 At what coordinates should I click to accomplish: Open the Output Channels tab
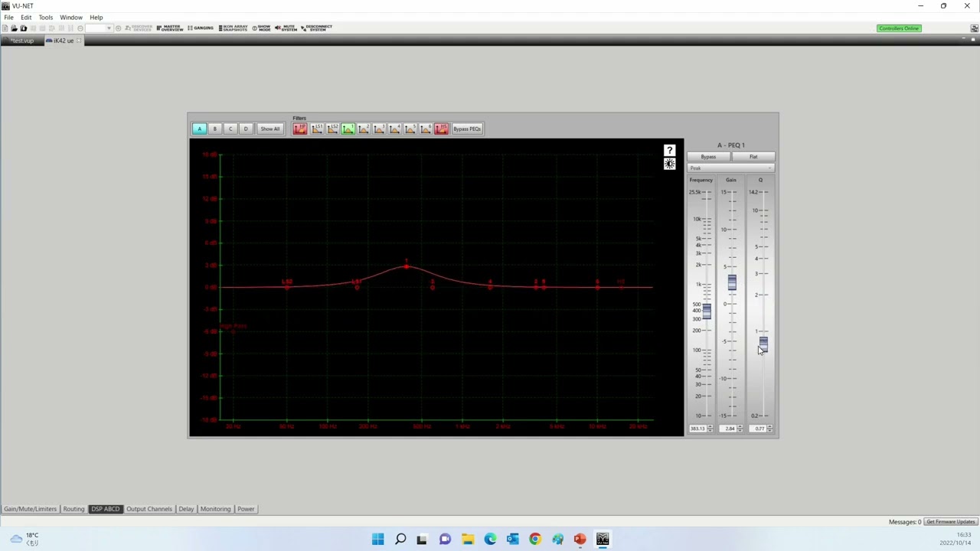point(149,509)
